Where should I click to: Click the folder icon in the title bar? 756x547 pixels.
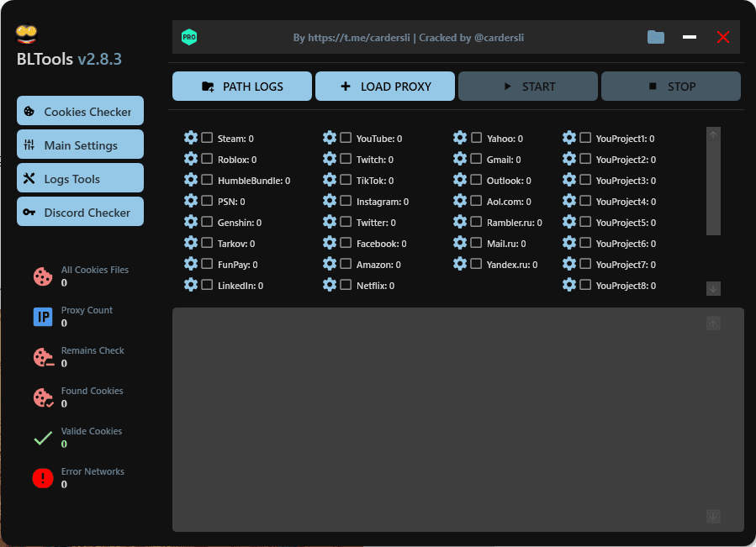point(655,37)
